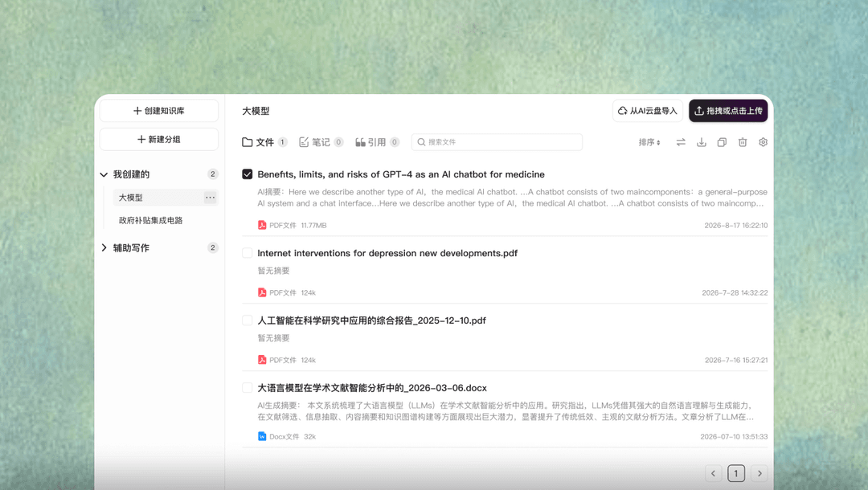Focus the 搜索文件 search field
868x490 pixels.
[497, 142]
